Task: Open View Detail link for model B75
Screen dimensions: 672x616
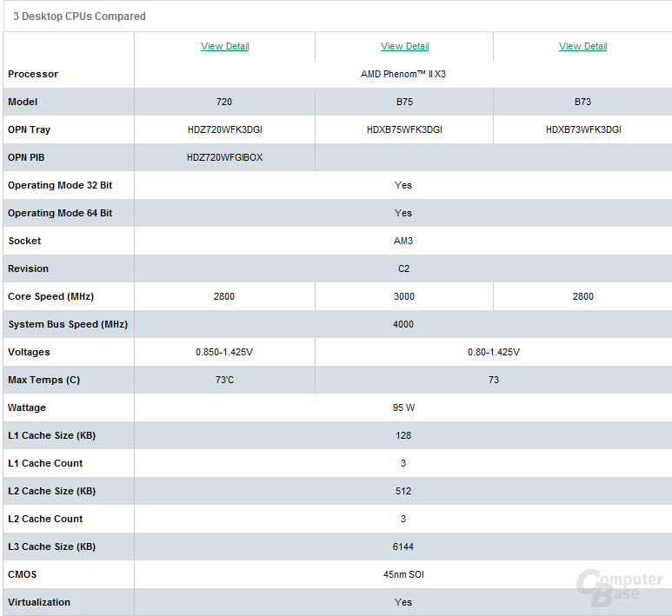Action: tap(404, 46)
